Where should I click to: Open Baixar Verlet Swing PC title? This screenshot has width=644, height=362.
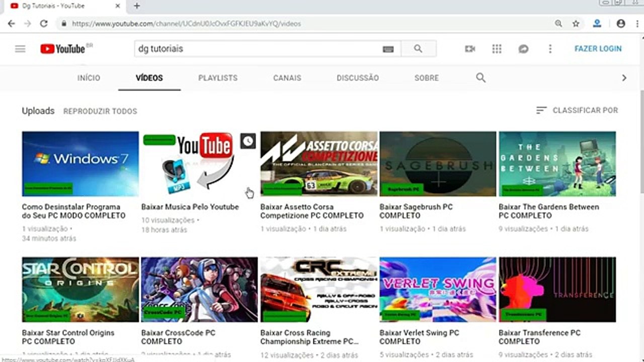[420, 337]
